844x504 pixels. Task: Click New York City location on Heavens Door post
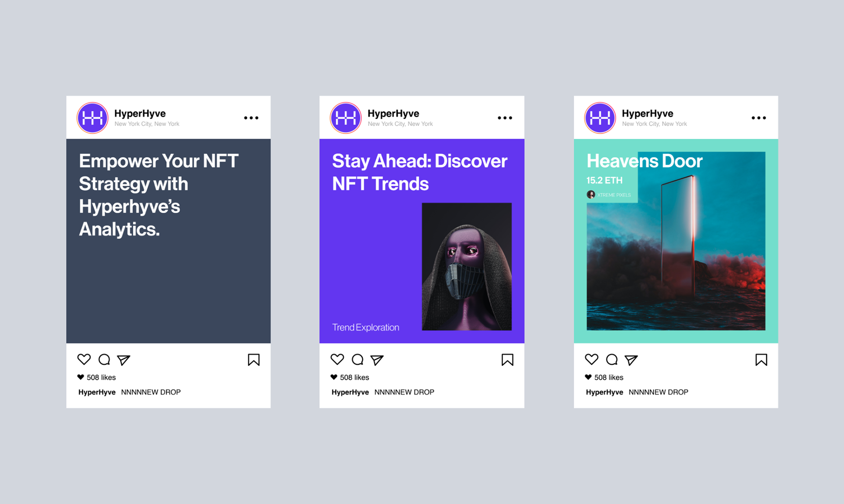tap(655, 124)
